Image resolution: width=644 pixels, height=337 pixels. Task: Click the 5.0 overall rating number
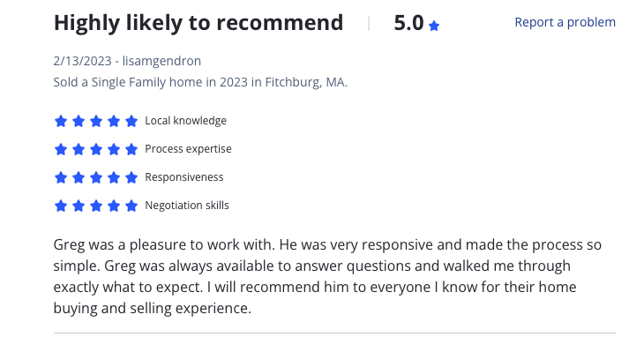408,23
